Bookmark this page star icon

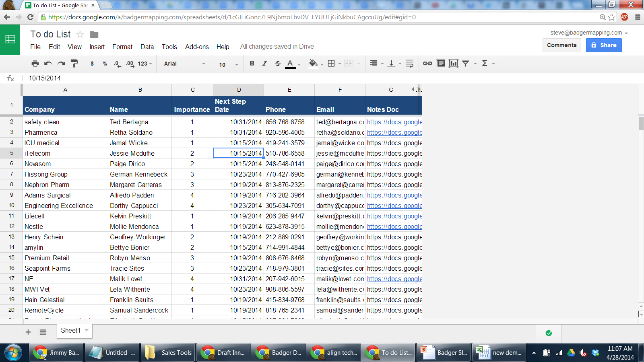[612, 17]
